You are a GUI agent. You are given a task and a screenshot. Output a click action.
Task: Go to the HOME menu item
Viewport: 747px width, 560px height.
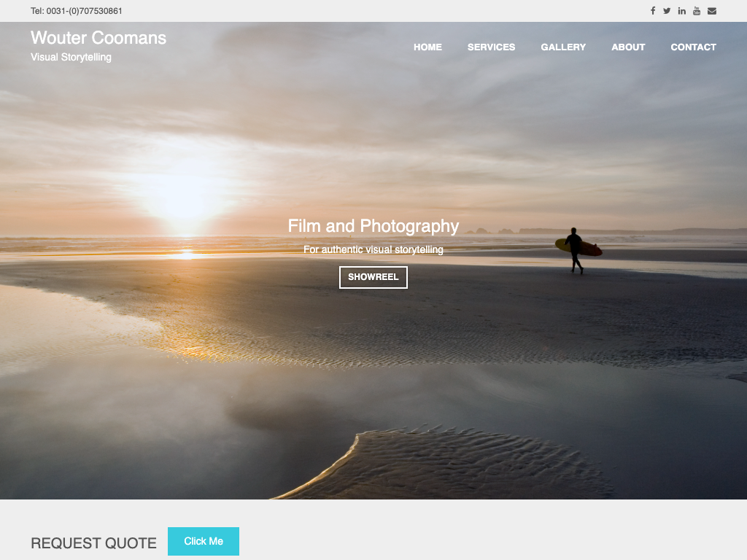427,47
